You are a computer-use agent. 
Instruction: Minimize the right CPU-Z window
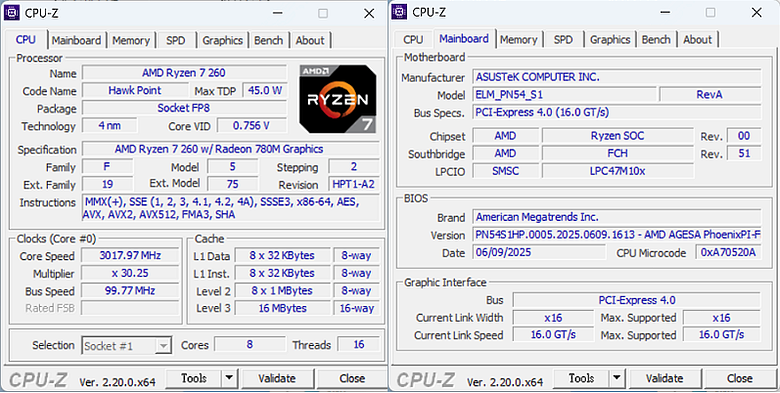(x=664, y=13)
